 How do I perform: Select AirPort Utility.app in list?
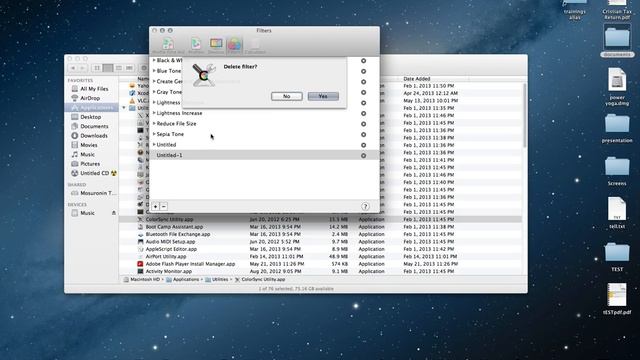pyautogui.click(x=320, y=256)
